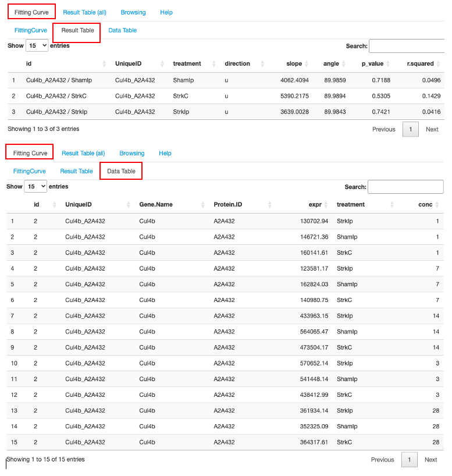Click slope value 3639.0028
Screen dimensions: 452x476
coord(294,112)
